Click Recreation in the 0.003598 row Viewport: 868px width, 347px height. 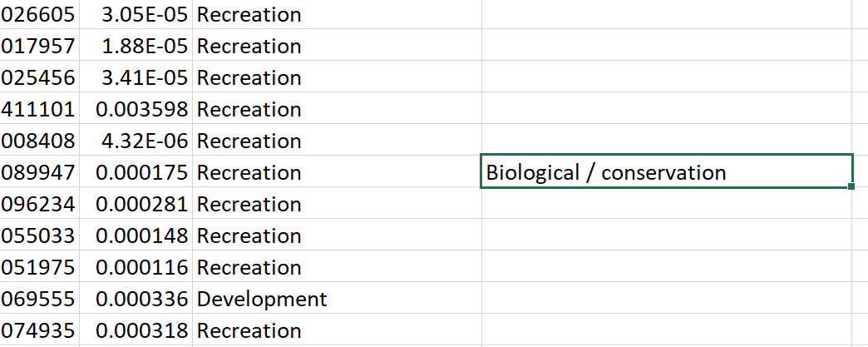click(x=249, y=109)
